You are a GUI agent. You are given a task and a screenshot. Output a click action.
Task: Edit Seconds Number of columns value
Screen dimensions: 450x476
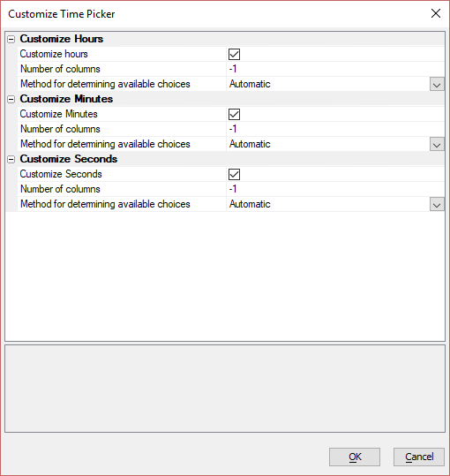pos(335,189)
